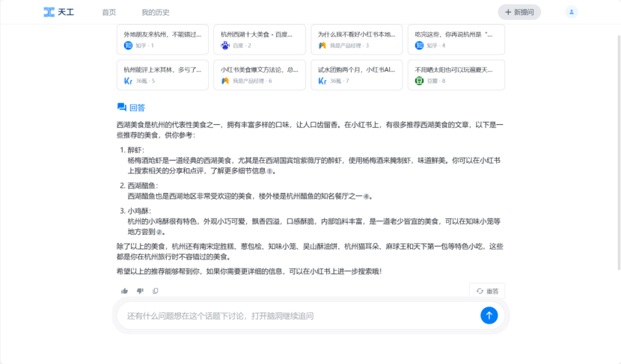Click citation marker 1 after 醉虾 paragraph
Image resolution: width=621 pixels, height=364 pixels.
(269, 171)
